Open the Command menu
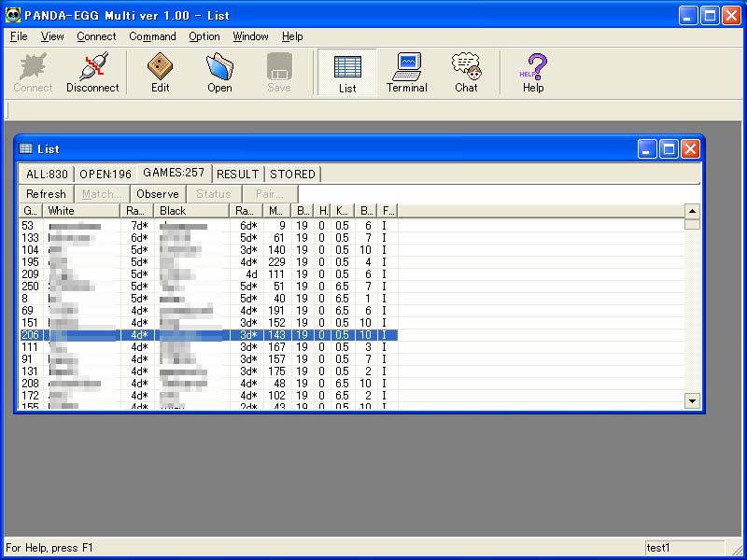This screenshot has width=747, height=560. click(x=152, y=36)
